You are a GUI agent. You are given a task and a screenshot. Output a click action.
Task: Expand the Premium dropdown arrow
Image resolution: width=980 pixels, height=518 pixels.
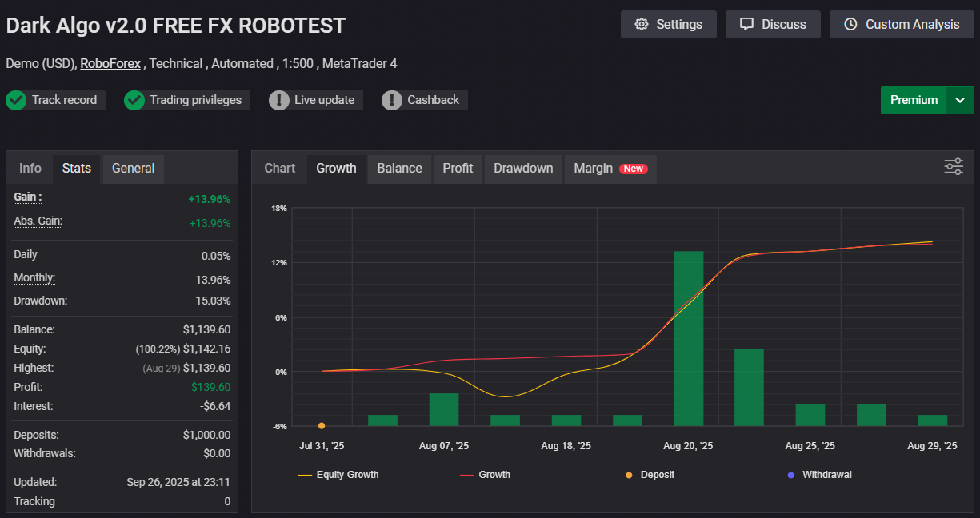pos(960,101)
